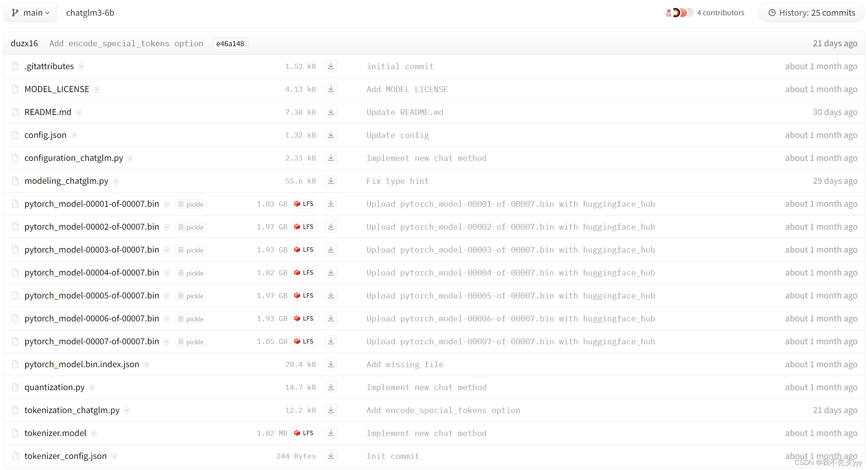Open commit hash e46a148
Viewport: 868px width, 470px height.
[x=230, y=44]
